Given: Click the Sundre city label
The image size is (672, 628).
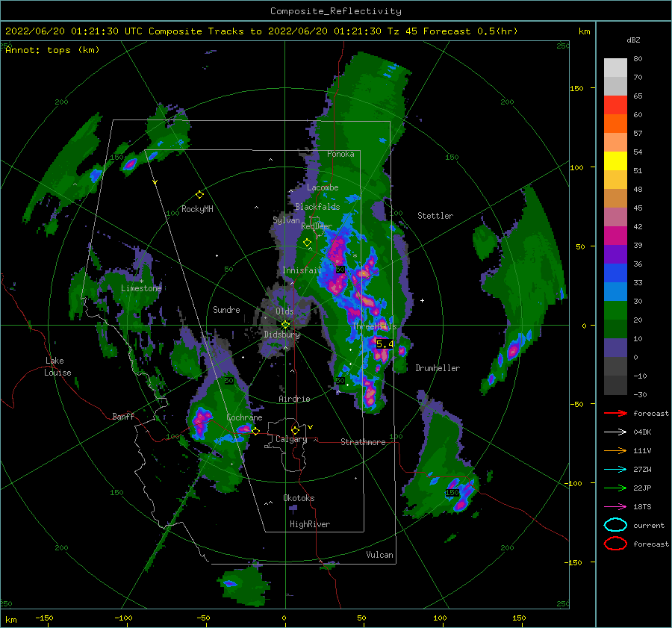Looking at the screenshot, I should 226,310.
